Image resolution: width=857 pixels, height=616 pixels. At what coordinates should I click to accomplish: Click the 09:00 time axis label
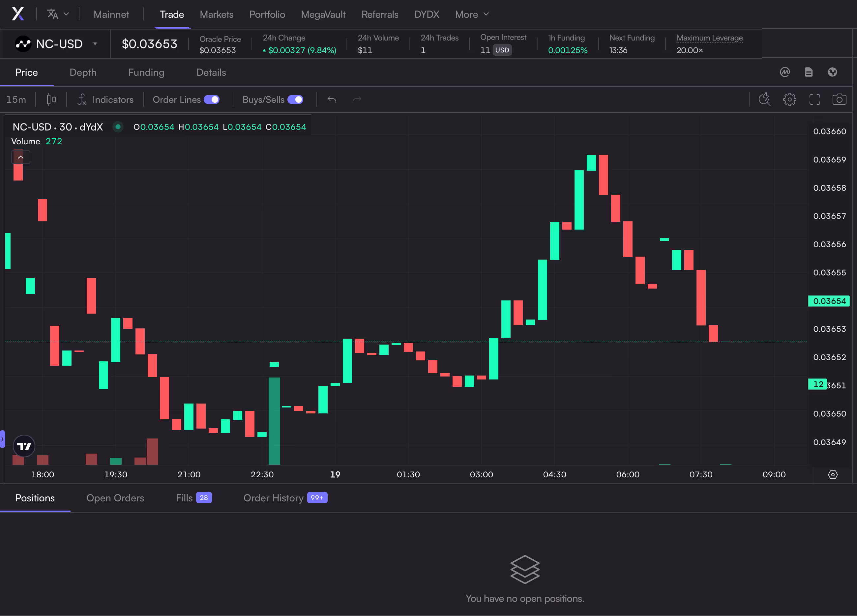(774, 474)
